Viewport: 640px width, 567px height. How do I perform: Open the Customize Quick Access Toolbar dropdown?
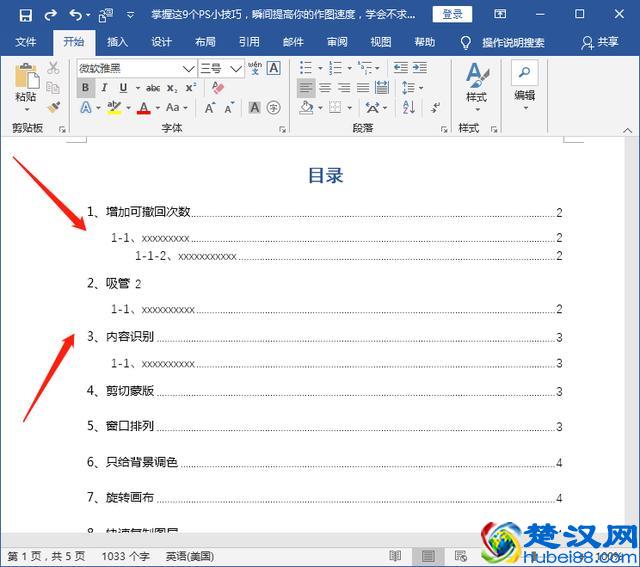coord(130,16)
